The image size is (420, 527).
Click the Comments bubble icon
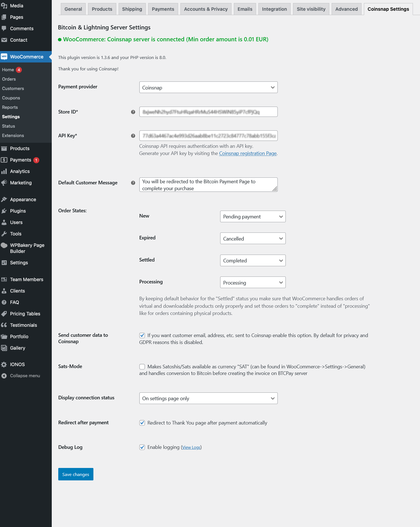click(4, 29)
